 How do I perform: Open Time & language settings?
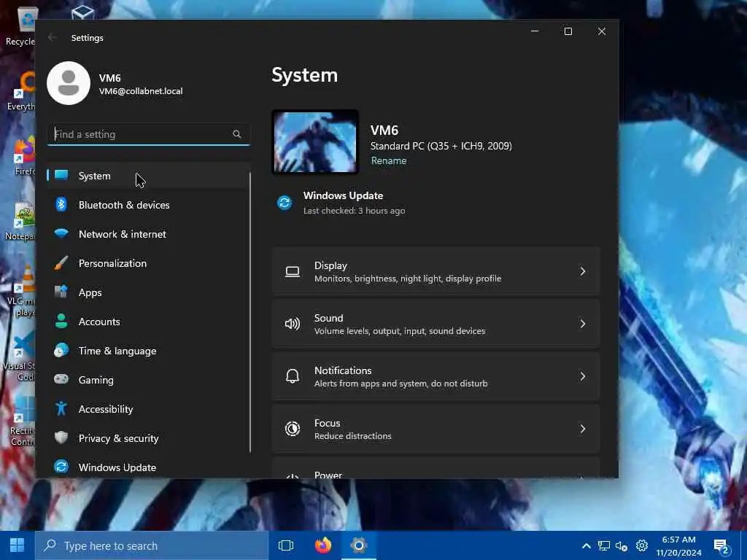pyautogui.click(x=148, y=351)
